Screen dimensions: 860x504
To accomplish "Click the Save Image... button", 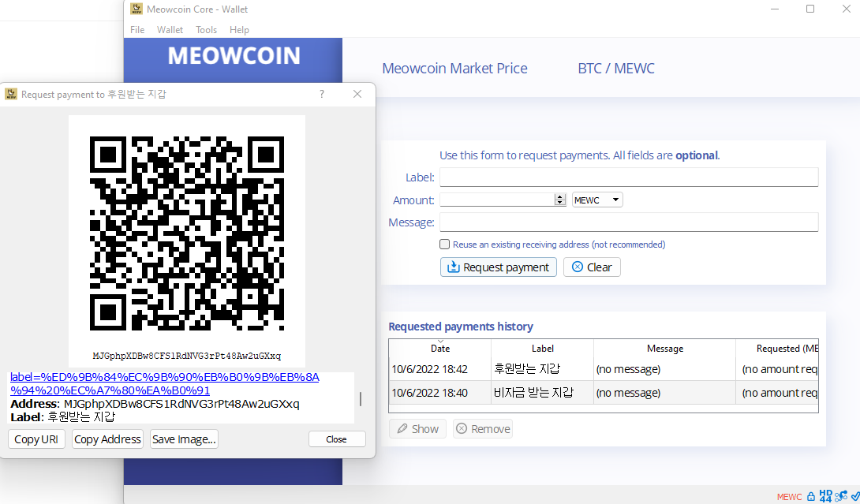I will click(x=185, y=439).
